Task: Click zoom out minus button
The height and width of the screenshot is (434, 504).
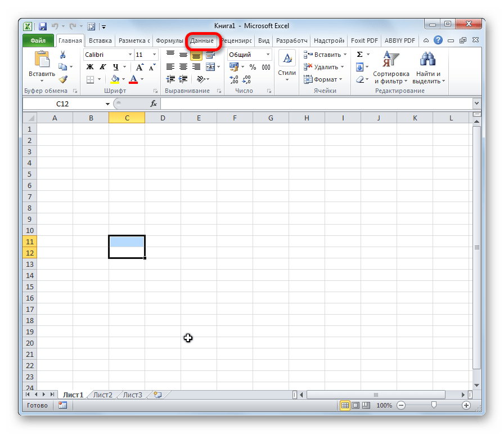Action: [401, 405]
